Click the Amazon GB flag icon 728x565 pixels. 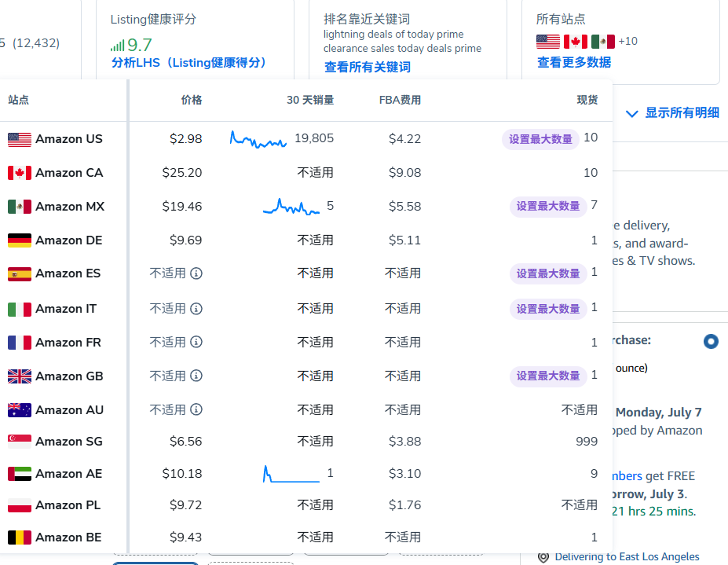pyautogui.click(x=20, y=376)
